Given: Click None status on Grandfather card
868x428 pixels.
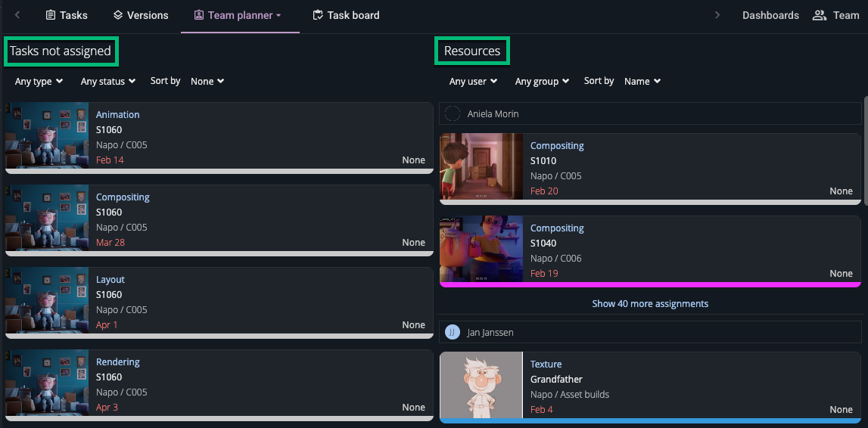Looking at the screenshot, I should [x=841, y=409].
